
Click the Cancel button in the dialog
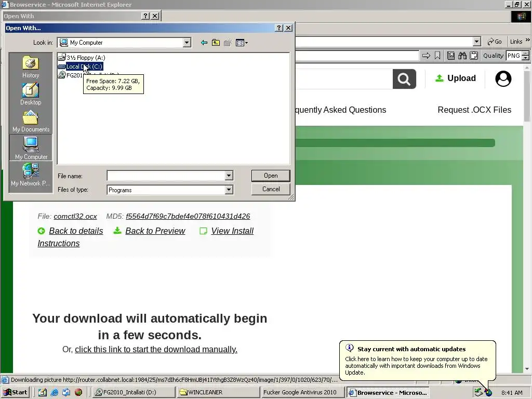pos(271,189)
